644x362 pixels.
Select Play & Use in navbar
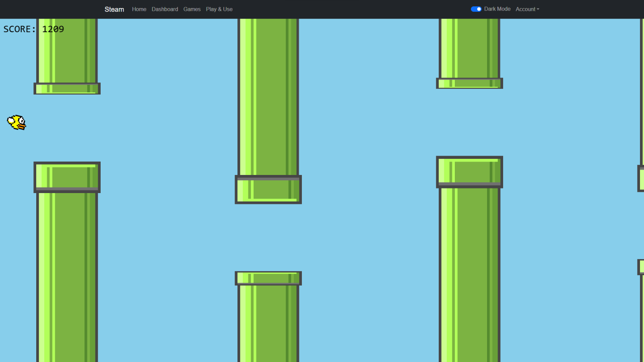pyautogui.click(x=219, y=9)
